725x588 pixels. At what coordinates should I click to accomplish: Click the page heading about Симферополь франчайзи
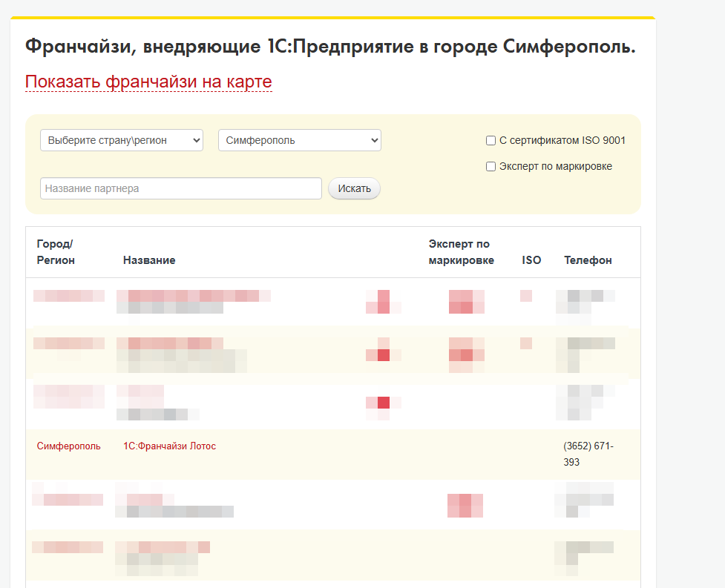(330, 46)
